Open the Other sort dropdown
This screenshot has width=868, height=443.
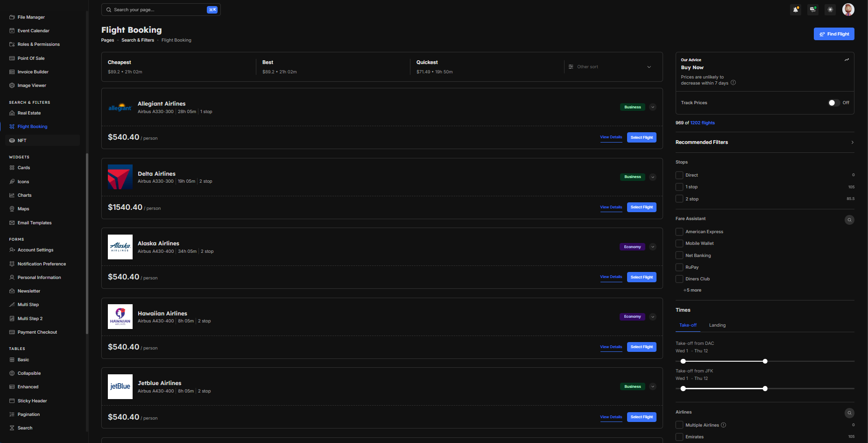[609, 67]
